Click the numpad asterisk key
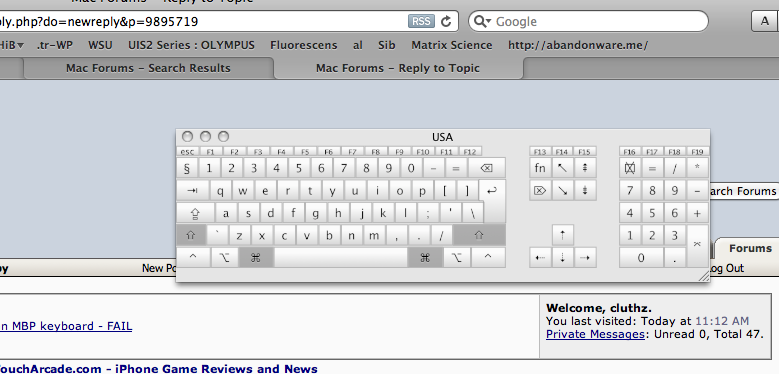Image resolution: width=779 pixels, height=374 pixels. [x=698, y=168]
